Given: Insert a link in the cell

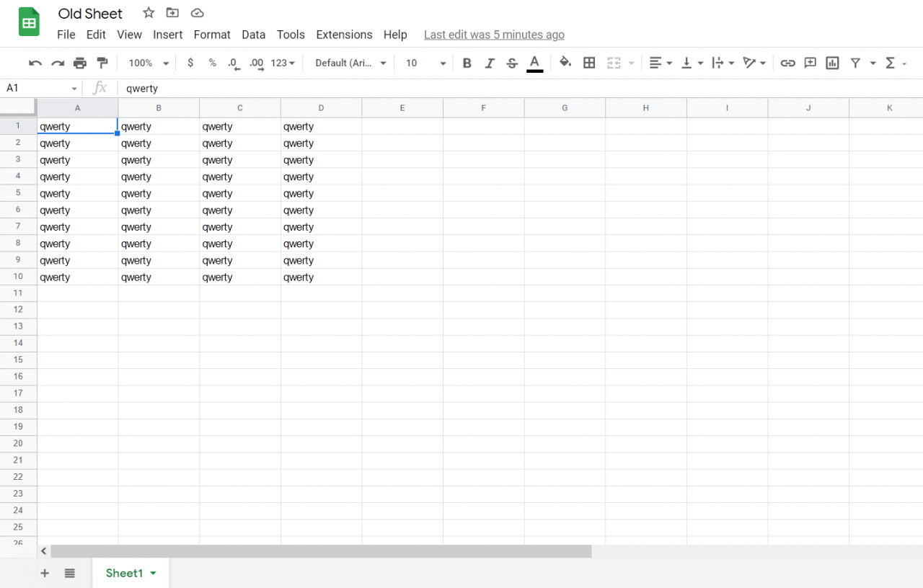Looking at the screenshot, I should [787, 63].
